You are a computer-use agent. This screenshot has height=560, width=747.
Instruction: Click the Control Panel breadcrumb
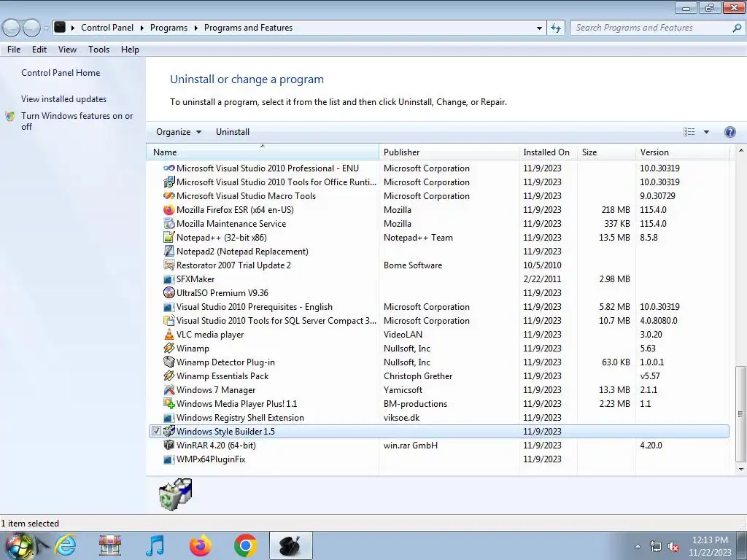(107, 28)
